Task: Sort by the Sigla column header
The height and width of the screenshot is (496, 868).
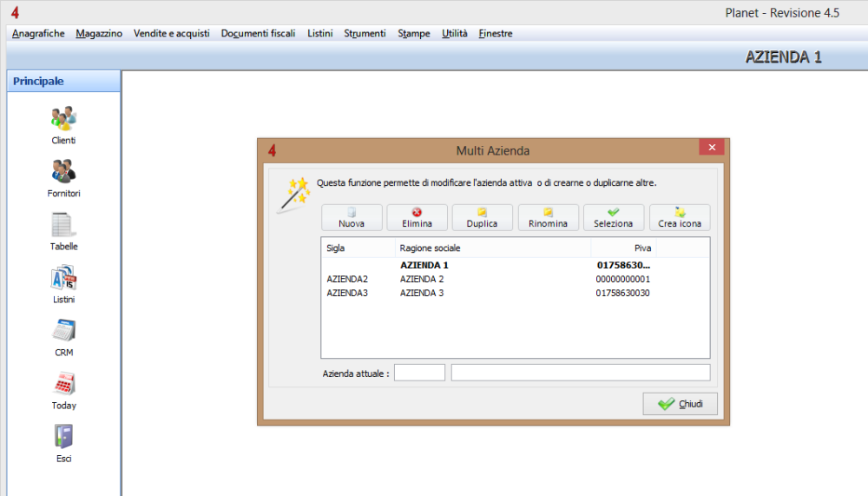Action: pyautogui.click(x=358, y=248)
